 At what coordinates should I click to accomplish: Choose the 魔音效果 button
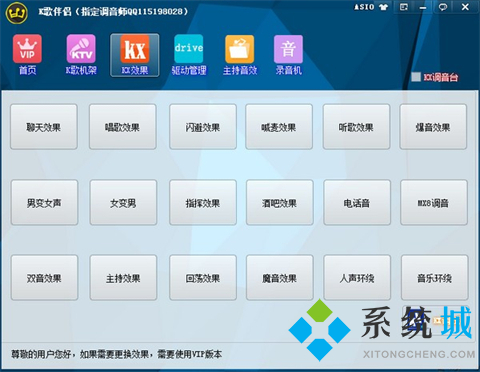click(280, 278)
